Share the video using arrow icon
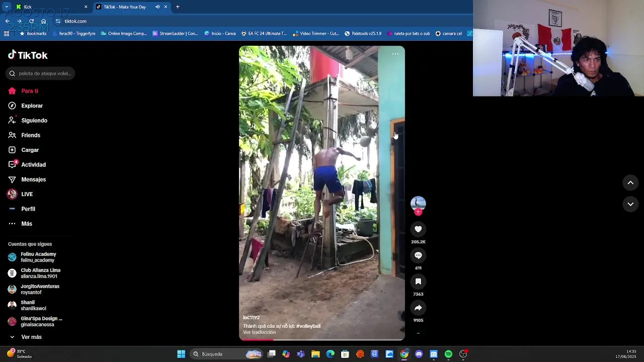644x362 pixels. point(418,308)
